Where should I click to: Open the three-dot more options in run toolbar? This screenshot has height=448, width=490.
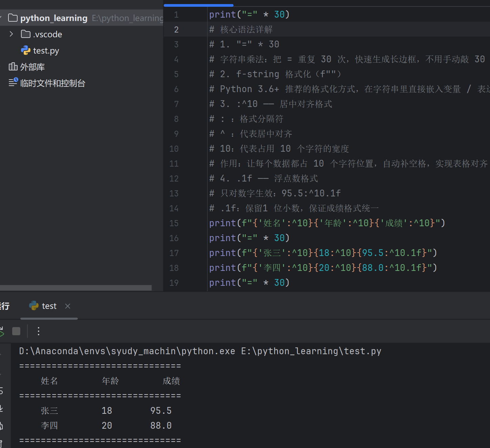click(x=39, y=331)
